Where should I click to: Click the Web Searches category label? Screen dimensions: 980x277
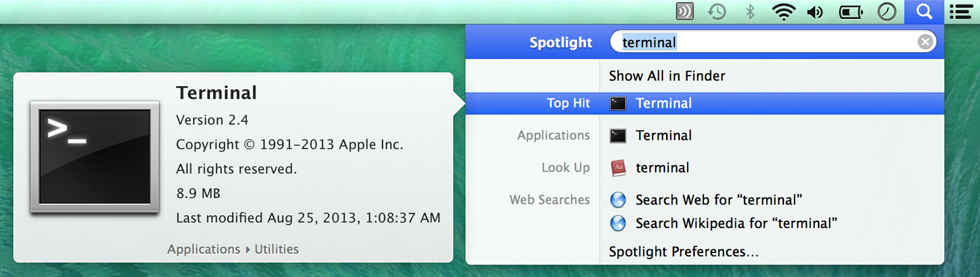550,200
